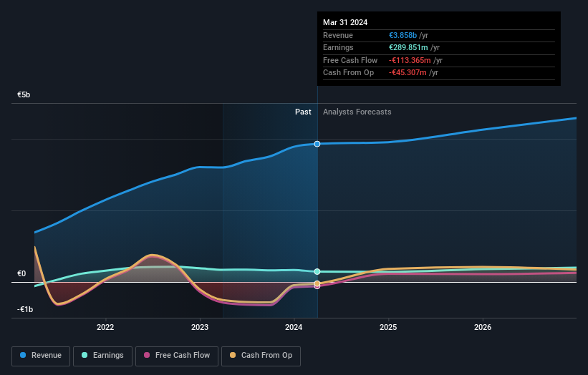Toggle the Free Cash Flow legend button
The height and width of the screenshot is (375, 588).
click(177, 356)
